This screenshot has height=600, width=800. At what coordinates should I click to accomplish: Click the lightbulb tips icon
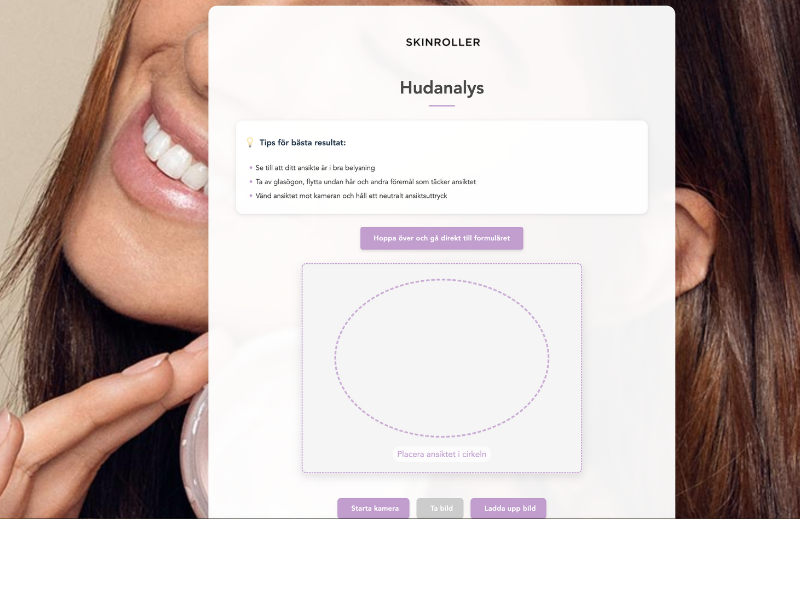[249, 142]
